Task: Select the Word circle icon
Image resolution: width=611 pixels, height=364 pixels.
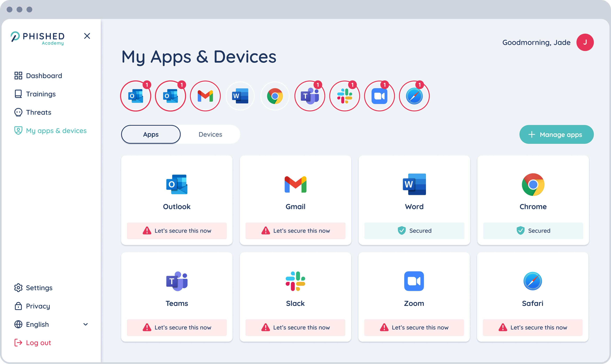Action: pyautogui.click(x=240, y=96)
